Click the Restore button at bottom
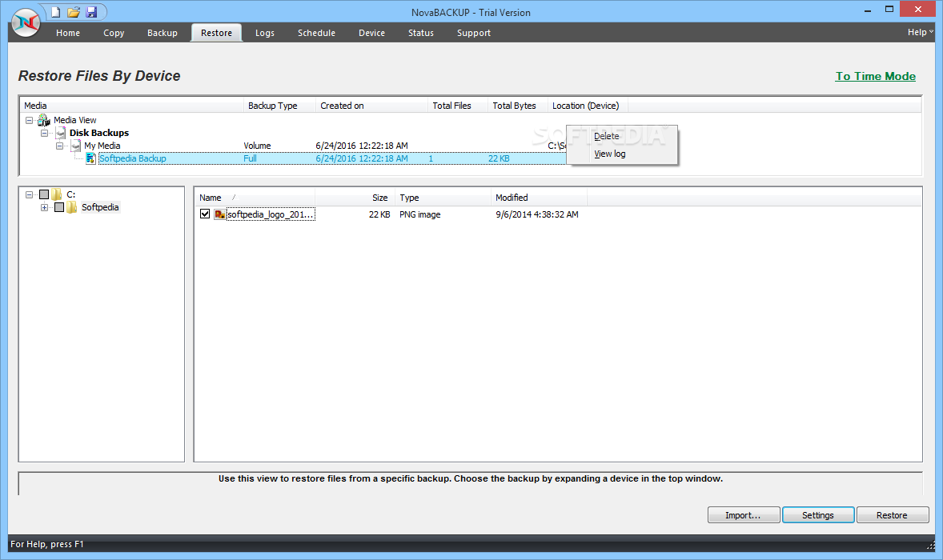This screenshot has height=560, width=943. coord(892,515)
